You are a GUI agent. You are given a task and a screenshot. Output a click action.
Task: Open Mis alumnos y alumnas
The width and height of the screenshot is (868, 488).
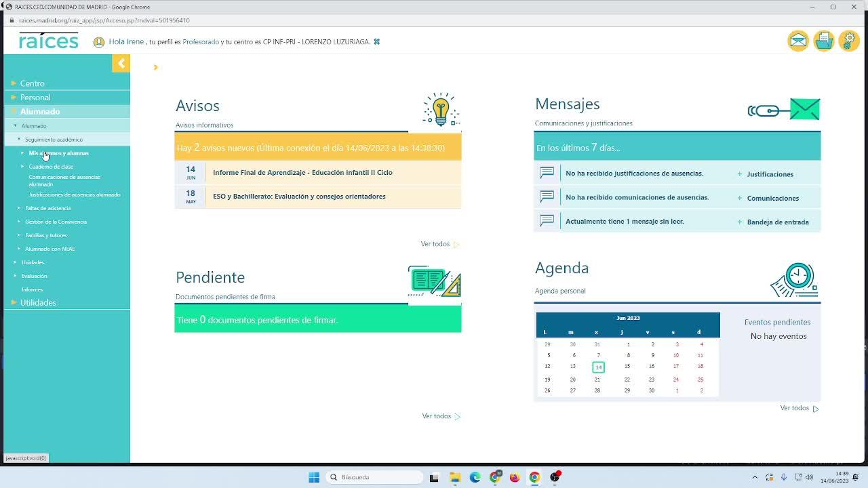click(x=58, y=153)
